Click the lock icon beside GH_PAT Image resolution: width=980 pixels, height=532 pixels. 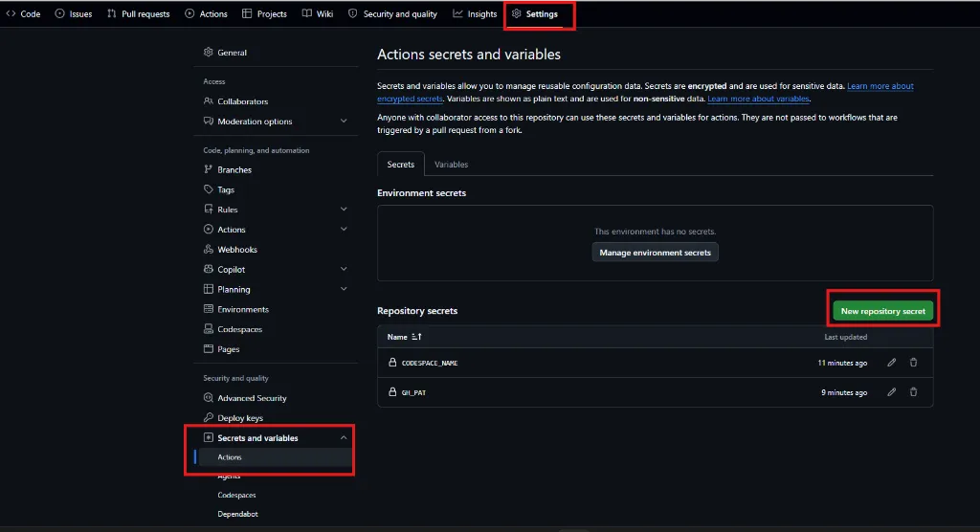[392, 392]
